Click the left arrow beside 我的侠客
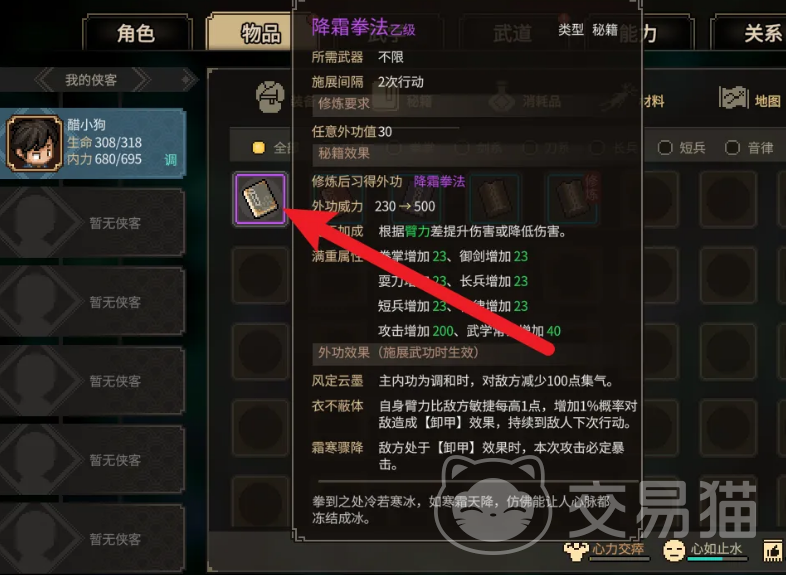The width and height of the screenshot is (786, 575). pos(46,79)
